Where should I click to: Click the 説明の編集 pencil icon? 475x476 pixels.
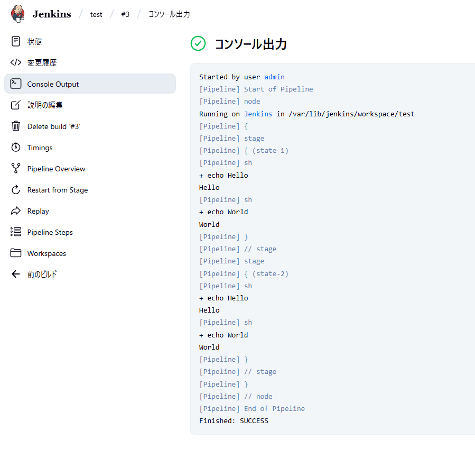coord(16,105)
